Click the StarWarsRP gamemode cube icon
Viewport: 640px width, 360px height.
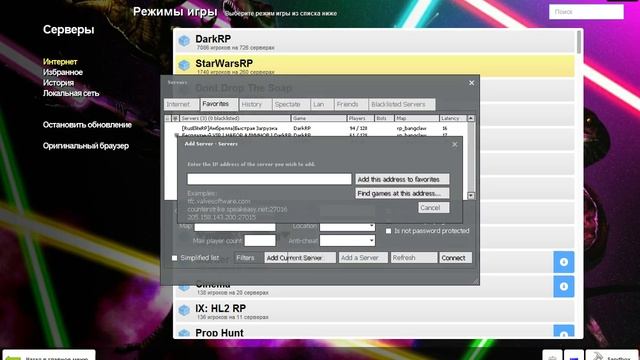point(184,65)
